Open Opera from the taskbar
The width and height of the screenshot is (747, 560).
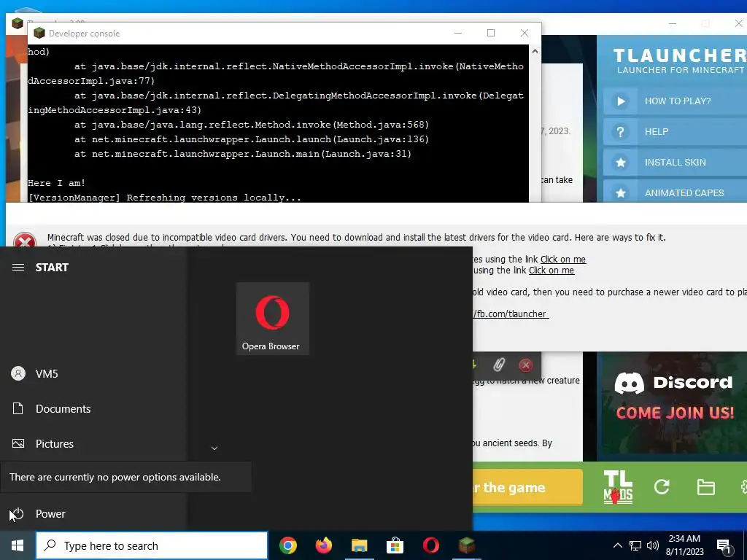(x=430, y=545)
